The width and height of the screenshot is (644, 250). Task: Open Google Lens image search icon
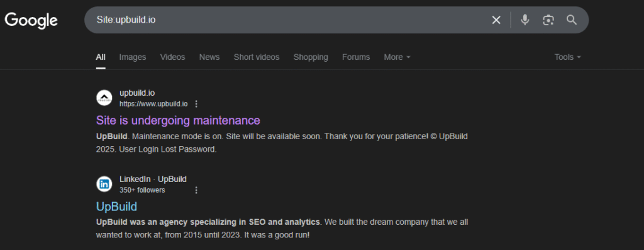548,20
